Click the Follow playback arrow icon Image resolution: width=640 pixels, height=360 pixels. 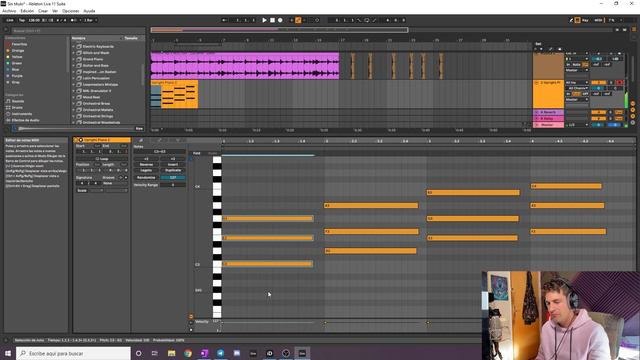click(x=224, y=20)
